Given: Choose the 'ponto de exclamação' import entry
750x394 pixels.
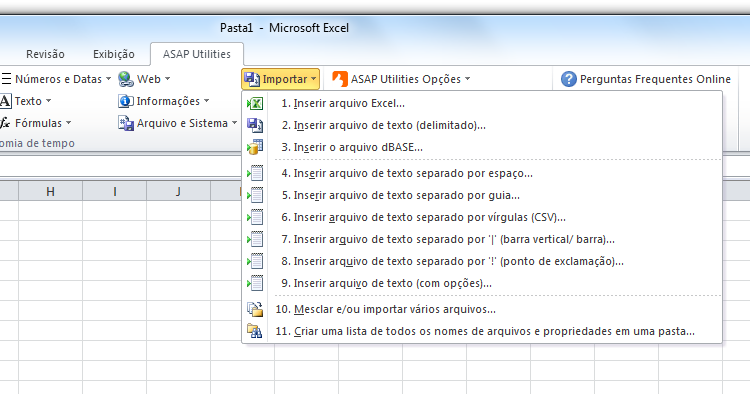Looking at the screenshot, I should (x=482, y=261).
